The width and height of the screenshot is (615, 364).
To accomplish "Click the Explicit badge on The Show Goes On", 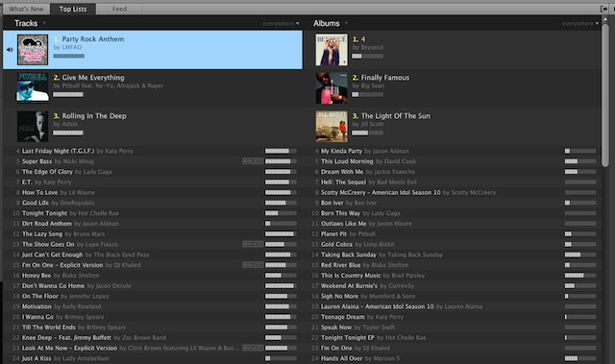I will (253, 244).
